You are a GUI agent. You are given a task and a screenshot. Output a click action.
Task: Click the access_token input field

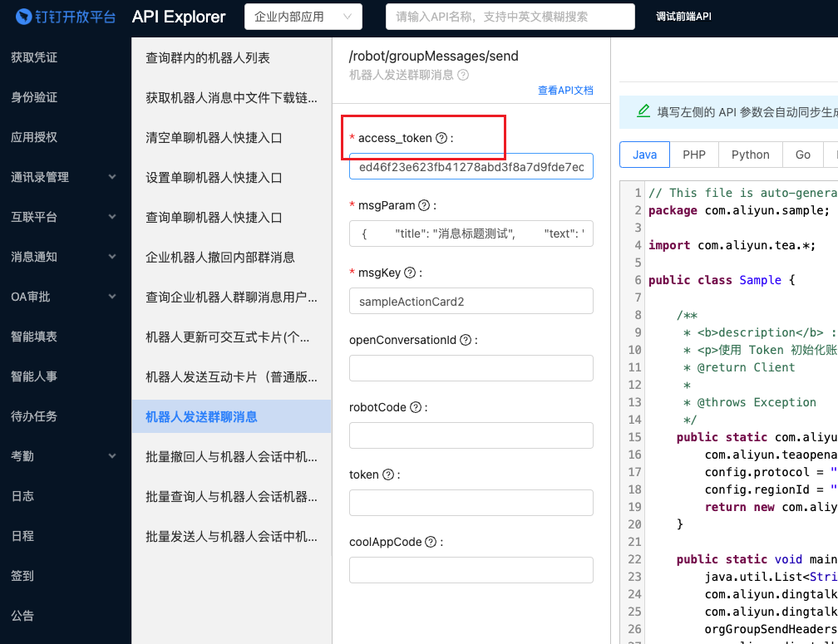pos(471,166)
